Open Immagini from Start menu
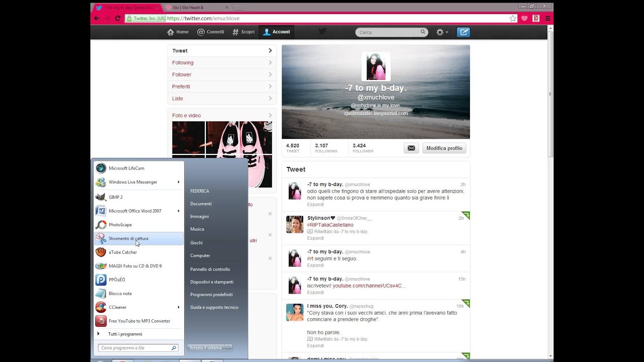644x362 pixels. point(199,216)
